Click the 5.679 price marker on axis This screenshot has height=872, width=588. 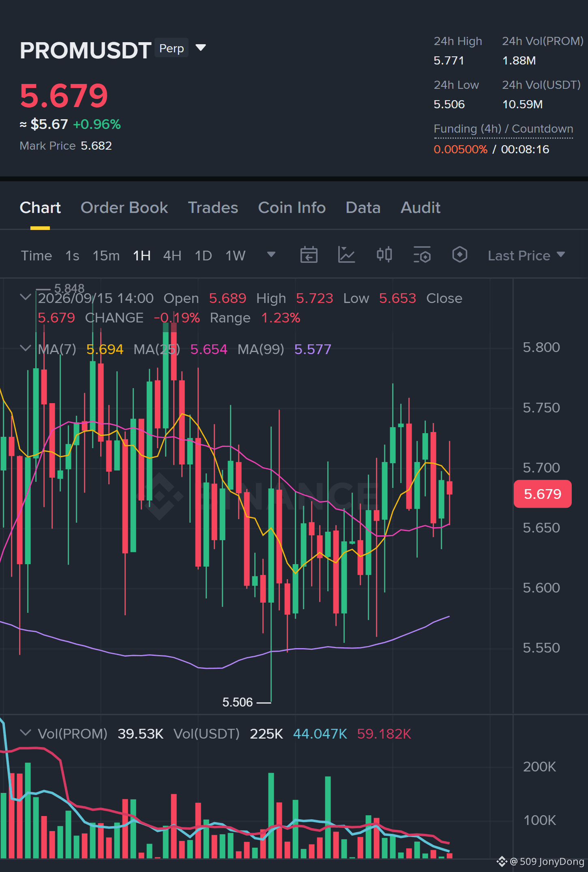542,494
